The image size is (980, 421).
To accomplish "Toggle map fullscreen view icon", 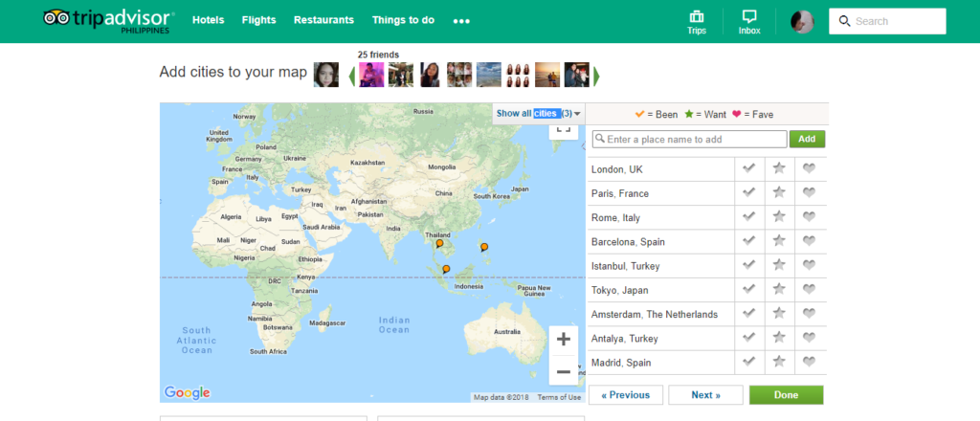I will tap(564, 128).
